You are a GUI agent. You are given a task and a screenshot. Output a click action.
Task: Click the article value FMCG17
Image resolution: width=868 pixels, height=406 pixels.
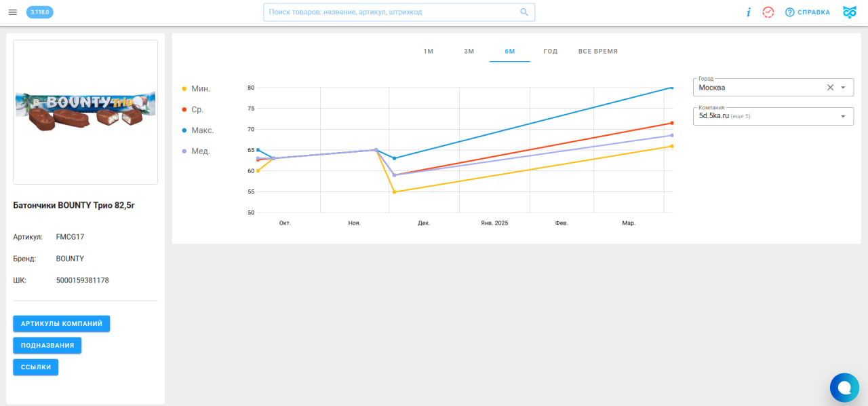(71, 237)
